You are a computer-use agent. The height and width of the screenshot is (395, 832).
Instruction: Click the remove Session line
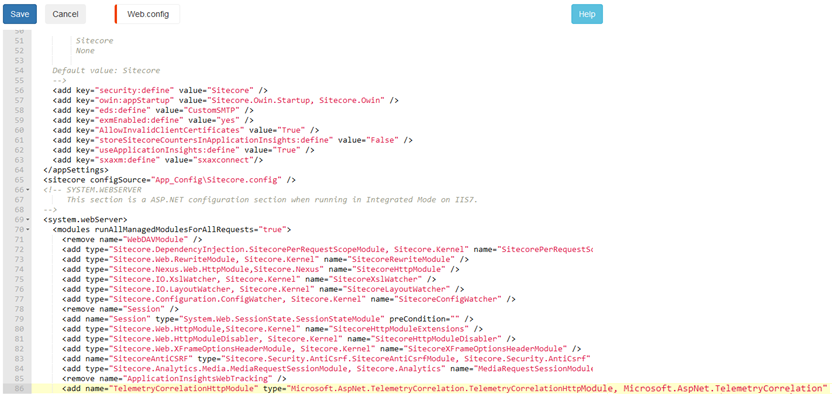click(x=120, y=309)
